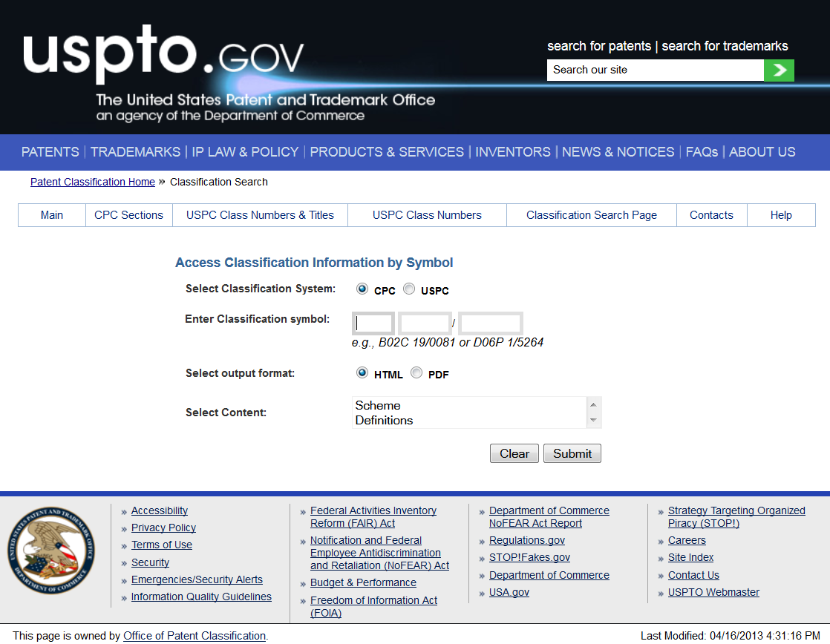Open the STOP!Fakes.gov link
The image size is (830, 644).
(529, 557)
